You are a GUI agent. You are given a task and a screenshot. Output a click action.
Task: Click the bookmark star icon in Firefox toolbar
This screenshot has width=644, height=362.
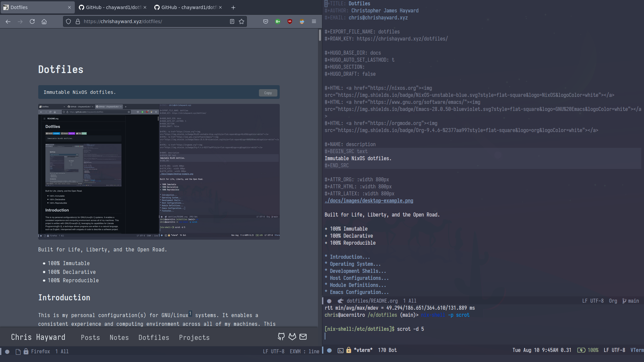(x=241, y=21)
